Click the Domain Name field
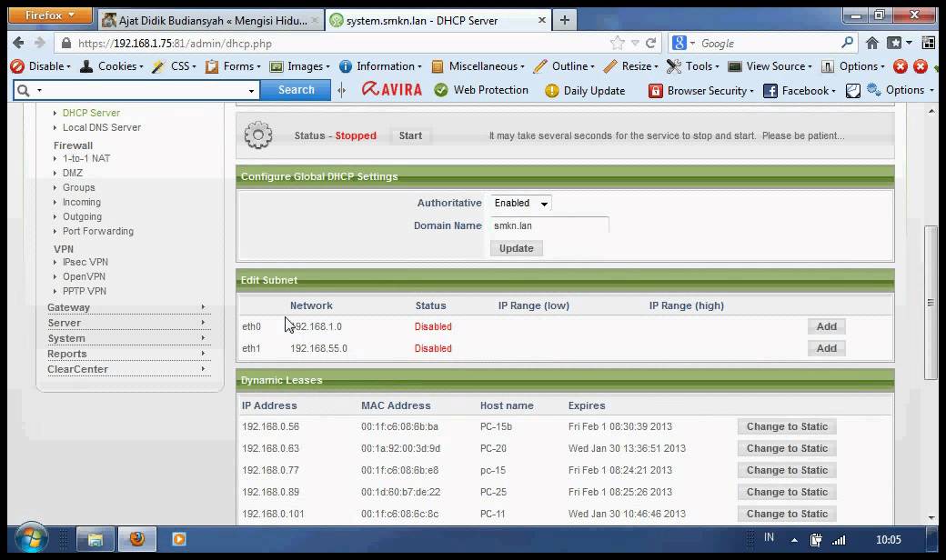 tap(549, 225)
